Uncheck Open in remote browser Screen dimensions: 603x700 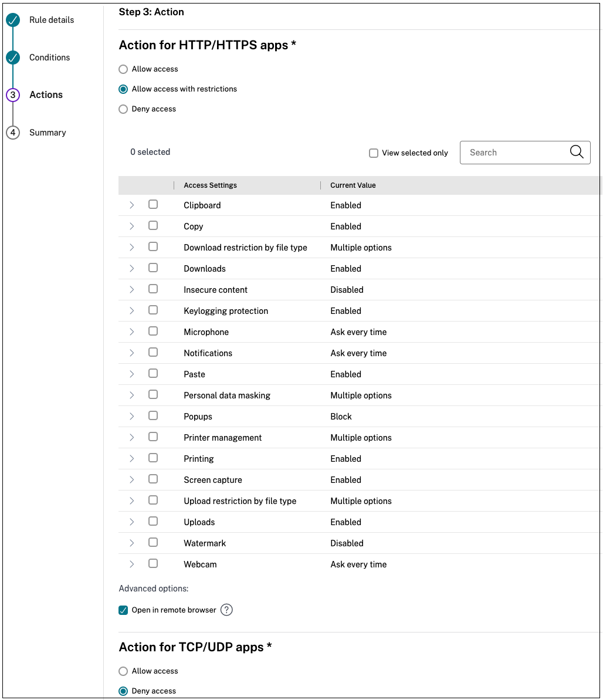pos(123,610)
